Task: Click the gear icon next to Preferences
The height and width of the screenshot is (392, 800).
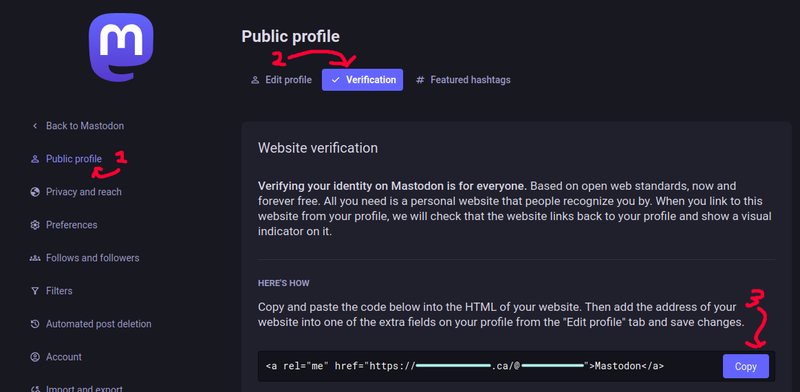Action: coord(35,225)
